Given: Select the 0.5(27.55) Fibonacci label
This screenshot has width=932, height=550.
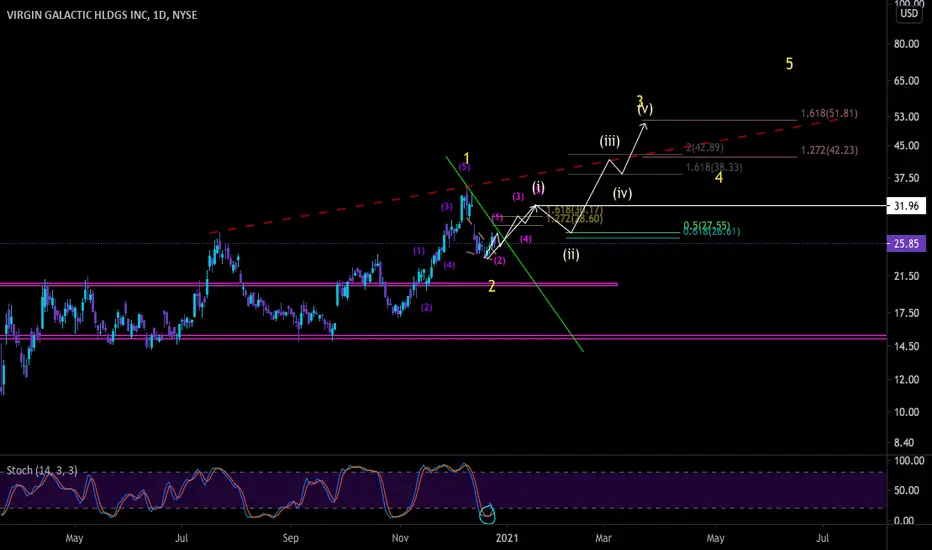Looking at the screenshot, I should 707,225.
